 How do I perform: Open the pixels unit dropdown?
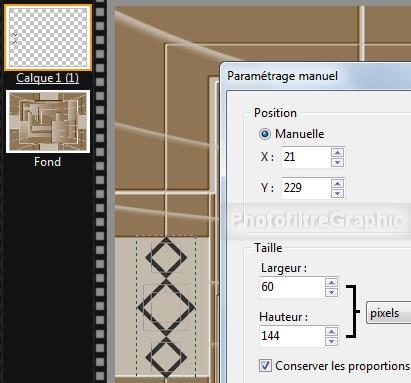point(388,313)
